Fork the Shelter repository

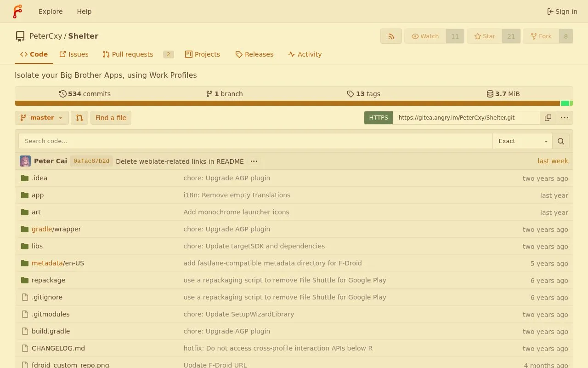541,36
